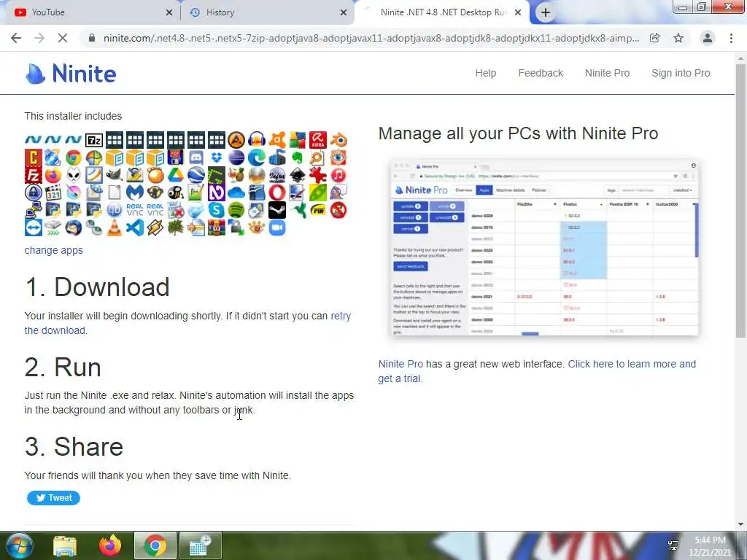747x560 pixels.
Task: Click the Inkscape icon
Action: point(298,175)
